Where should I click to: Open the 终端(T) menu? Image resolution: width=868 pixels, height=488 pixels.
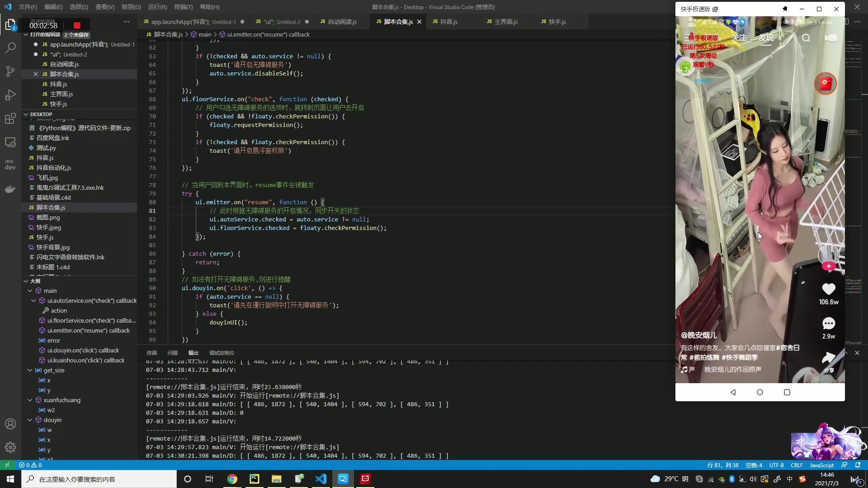(183, 7)
